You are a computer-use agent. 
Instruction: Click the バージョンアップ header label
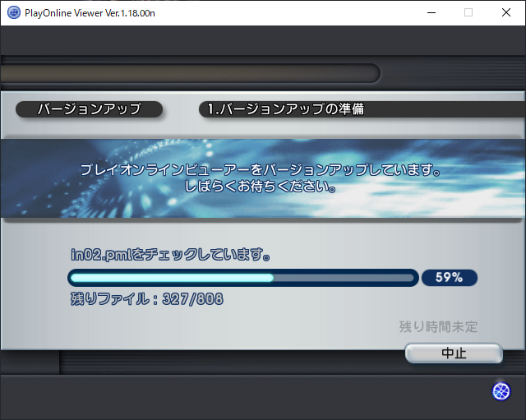90,109
